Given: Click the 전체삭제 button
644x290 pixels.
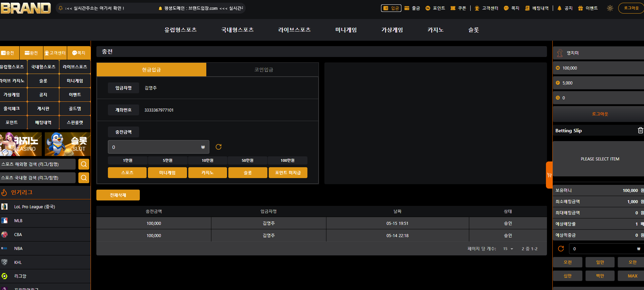Looking at the screenshot, I should [118, 195].
